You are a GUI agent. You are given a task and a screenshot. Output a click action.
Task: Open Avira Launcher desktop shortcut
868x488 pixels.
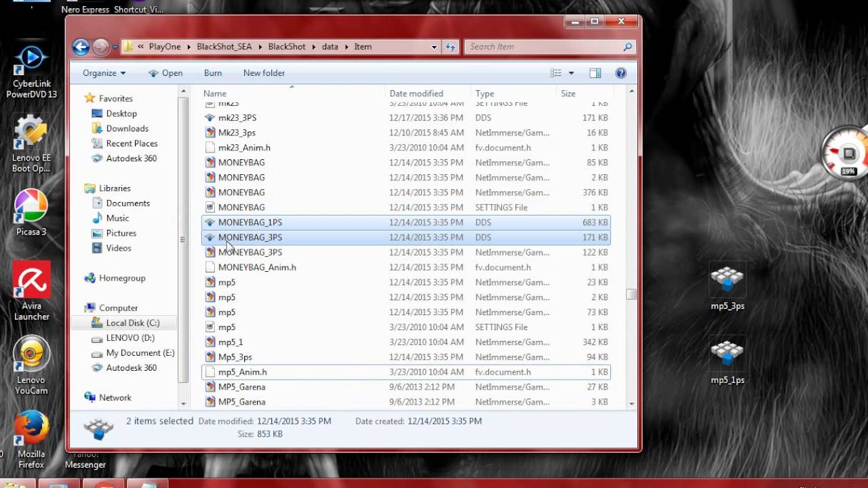coord(31,291)
